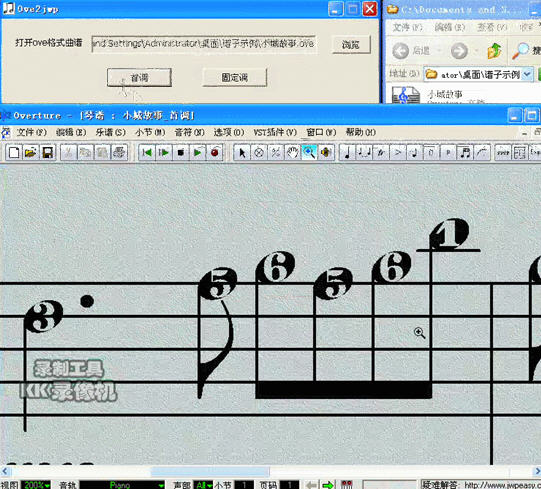
Task: Open the dynamics p palette
Action: point(448,153)
